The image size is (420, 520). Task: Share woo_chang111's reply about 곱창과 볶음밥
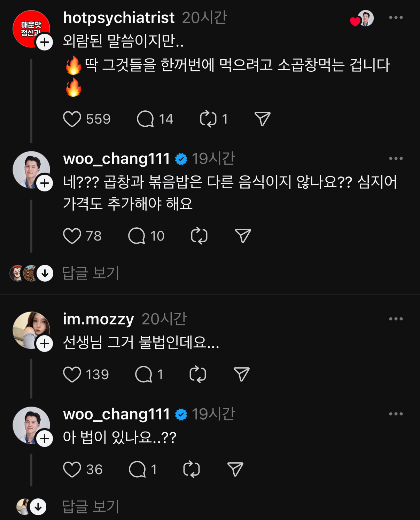[x=243, y=236]
